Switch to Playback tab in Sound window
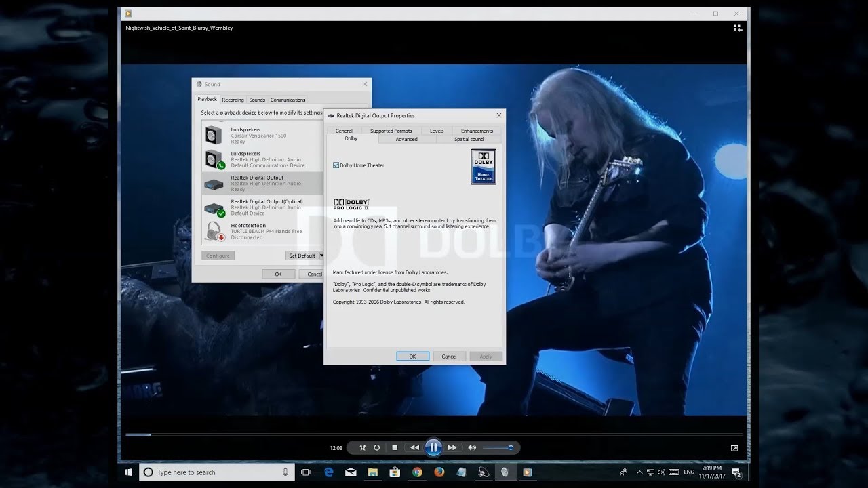This screenshot has width=868, height=488. pyautogui.click(x=208, y=99)
